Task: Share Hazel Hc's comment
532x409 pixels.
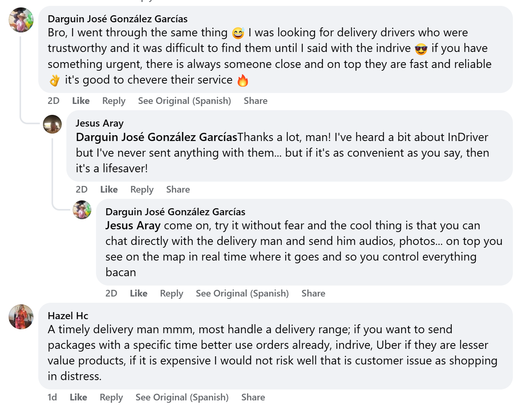Action: 253,397
